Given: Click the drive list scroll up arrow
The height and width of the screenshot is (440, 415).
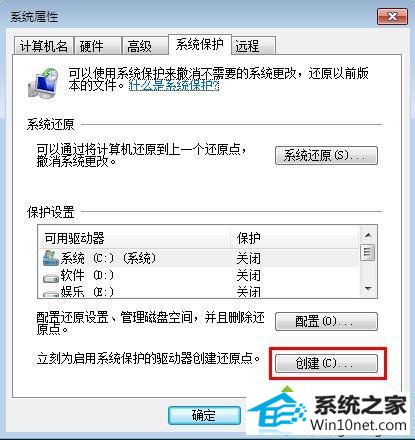Looking at the screenshot, I should [x=368, y=235].
